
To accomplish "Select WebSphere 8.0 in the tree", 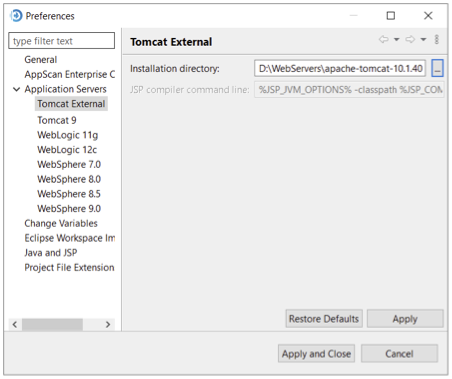I will coord(69,179).
